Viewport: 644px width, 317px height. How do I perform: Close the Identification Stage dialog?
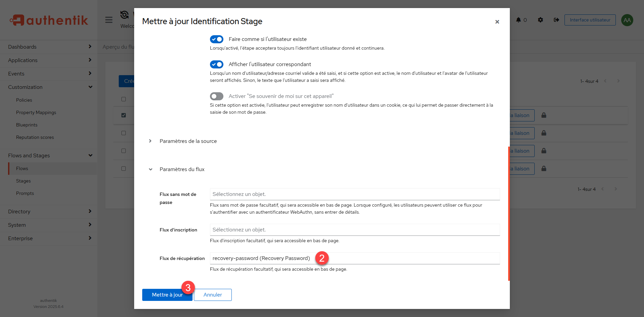pyautogui.click(x=497, y=22)
